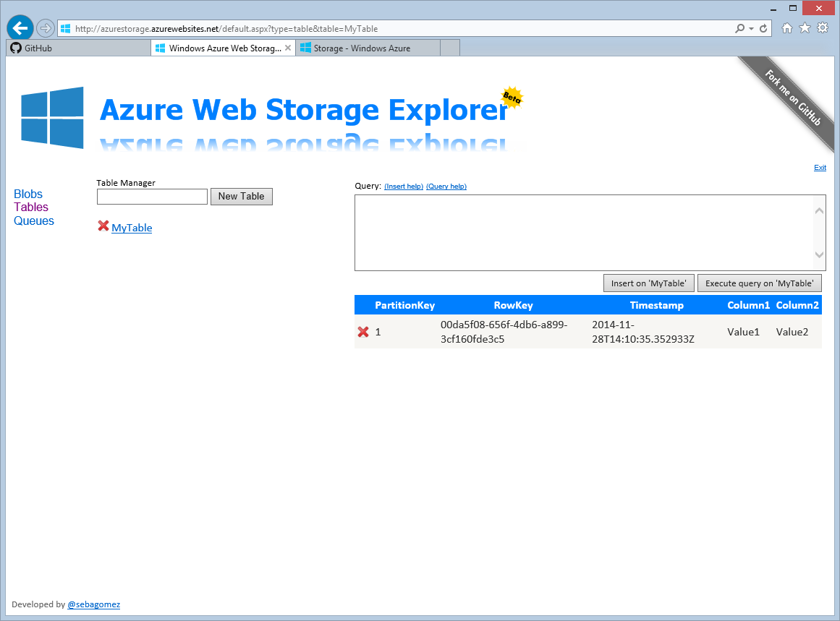840x621 pixels.
Task: Click the search magnifier in address bar
Action: click(740, 28)
